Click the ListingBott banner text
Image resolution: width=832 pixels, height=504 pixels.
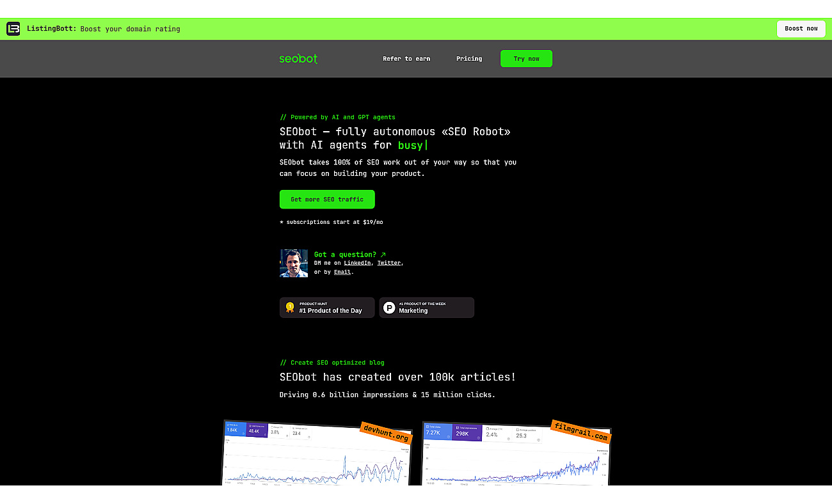(104, 29)
